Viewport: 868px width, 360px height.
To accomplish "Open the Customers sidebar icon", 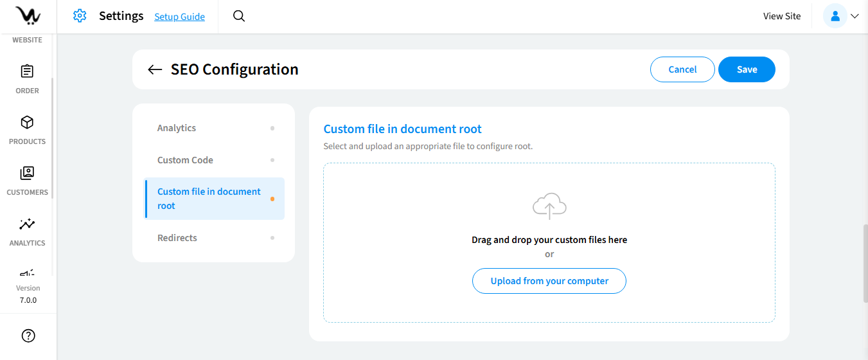I will [x=27, y=173].
